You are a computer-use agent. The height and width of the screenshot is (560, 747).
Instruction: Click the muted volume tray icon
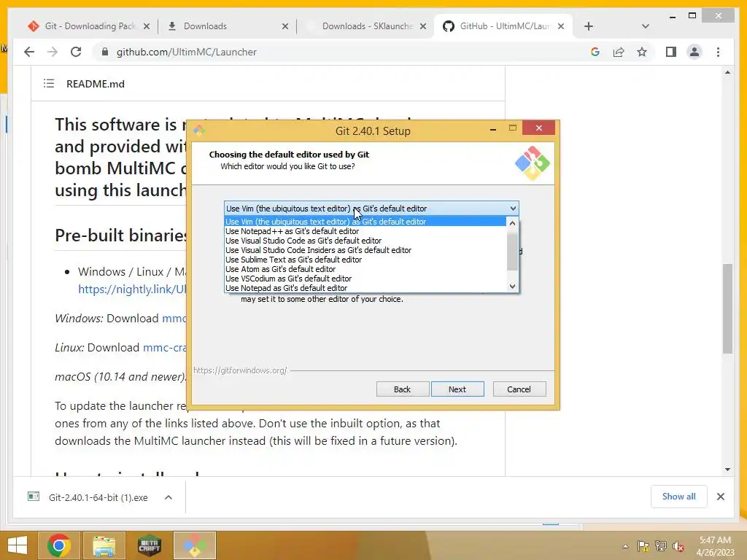(678, 546)
